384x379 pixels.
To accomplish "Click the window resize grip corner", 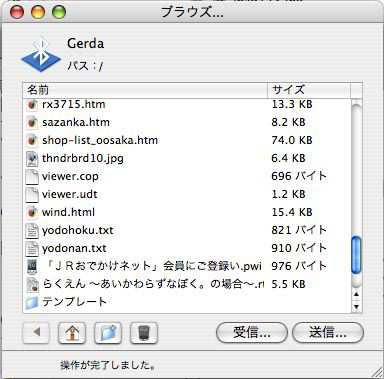I will (x=377, y=372).
